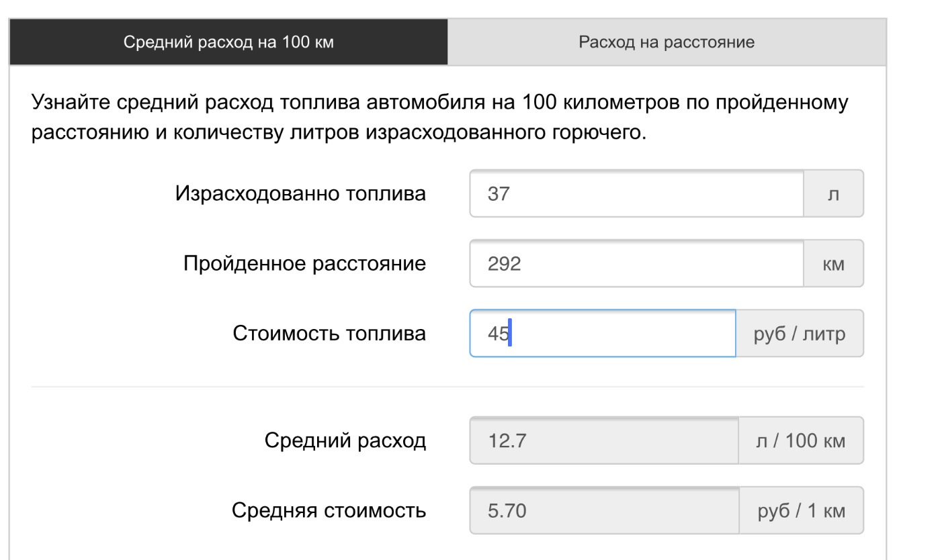The width and height of the screenshot is (942, 560).
Task: Click the "руб / 1 км" unit box
Action: click(801, 511)
